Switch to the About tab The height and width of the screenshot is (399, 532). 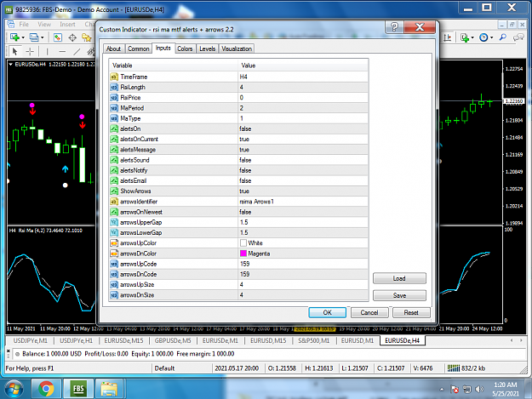pos(113,48)
